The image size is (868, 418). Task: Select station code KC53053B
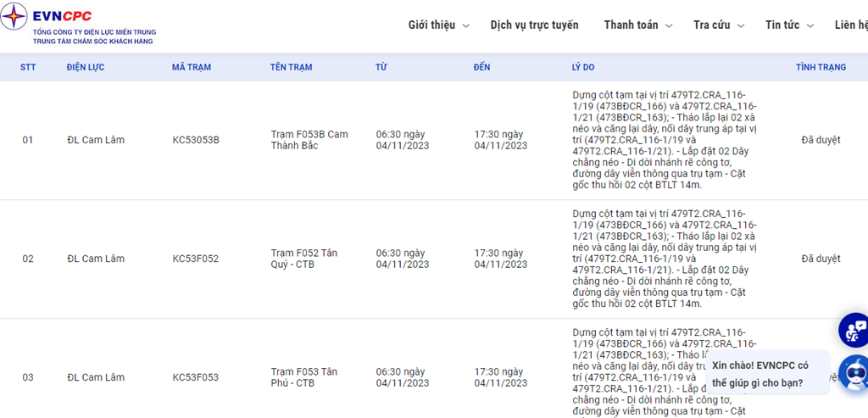pos(195,140)
